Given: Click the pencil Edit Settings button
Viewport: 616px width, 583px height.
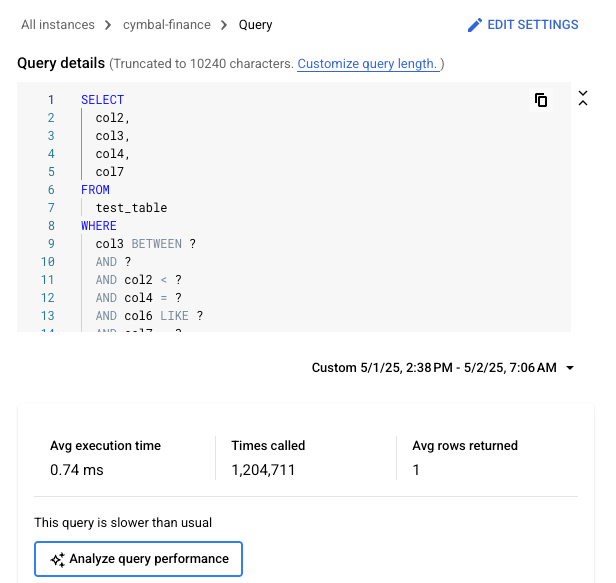Looking at the screenshot, I should point(523,24).
